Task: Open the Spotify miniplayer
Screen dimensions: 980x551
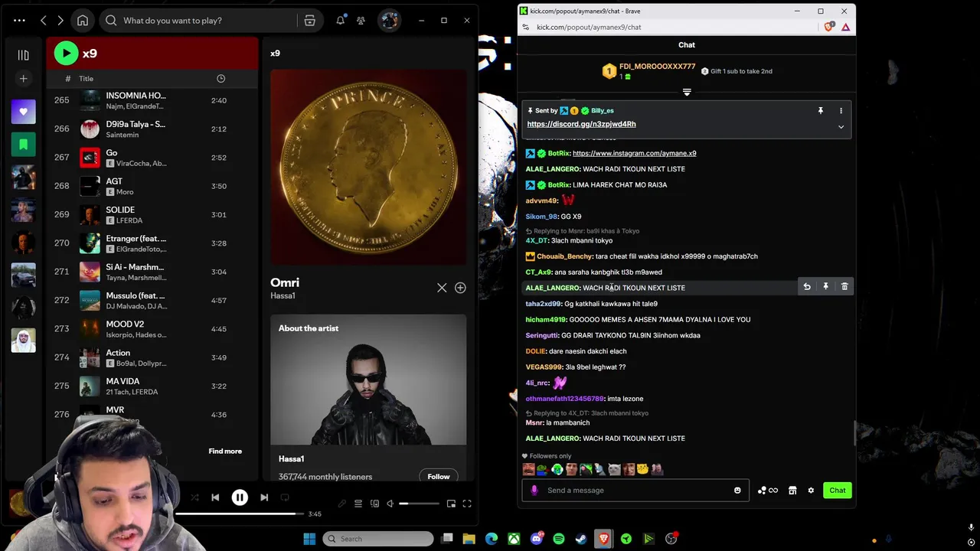Action: pos(451,504)
